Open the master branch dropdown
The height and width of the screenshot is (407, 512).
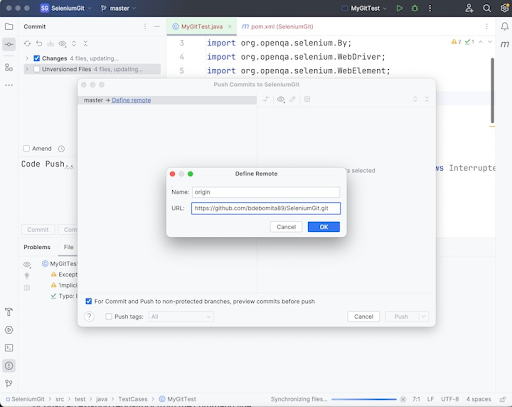[x=118, y=8]
